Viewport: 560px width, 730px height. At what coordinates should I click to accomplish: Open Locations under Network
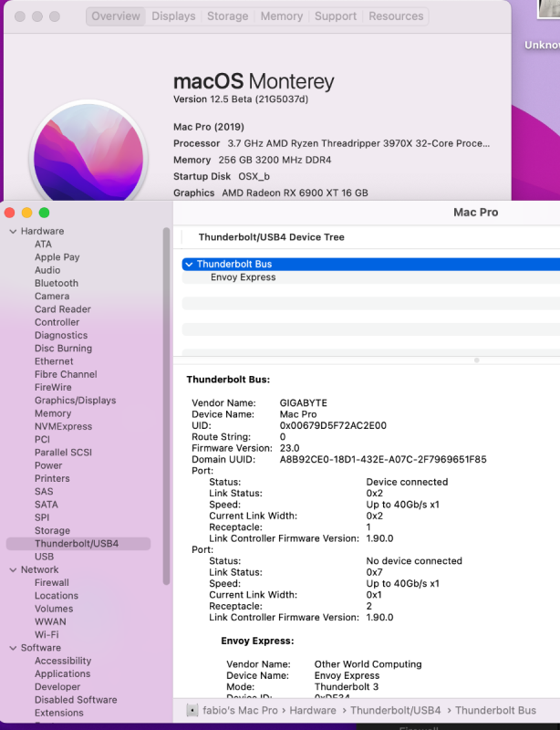[x=57, y=596]
